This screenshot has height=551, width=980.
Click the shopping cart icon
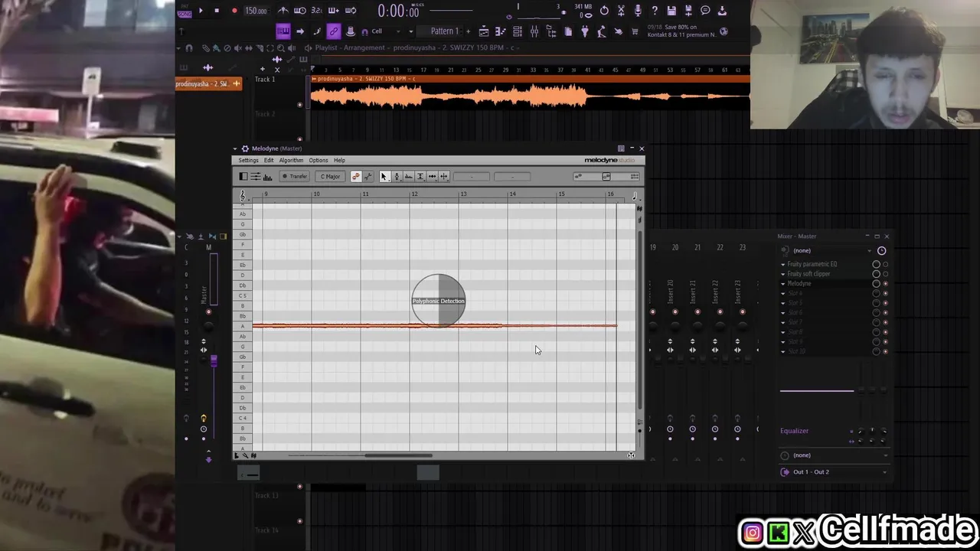tap(634, 31)
